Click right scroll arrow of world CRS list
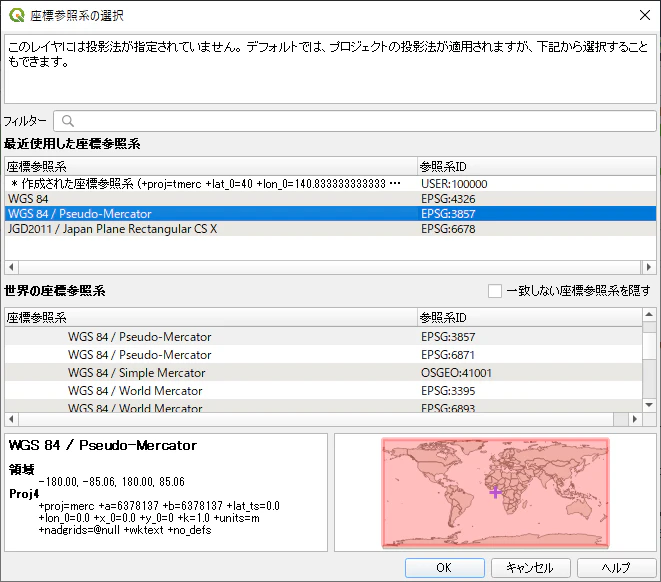Image resolution: width=661 pixels, height=582 pixels. click(x=635, y=419)
